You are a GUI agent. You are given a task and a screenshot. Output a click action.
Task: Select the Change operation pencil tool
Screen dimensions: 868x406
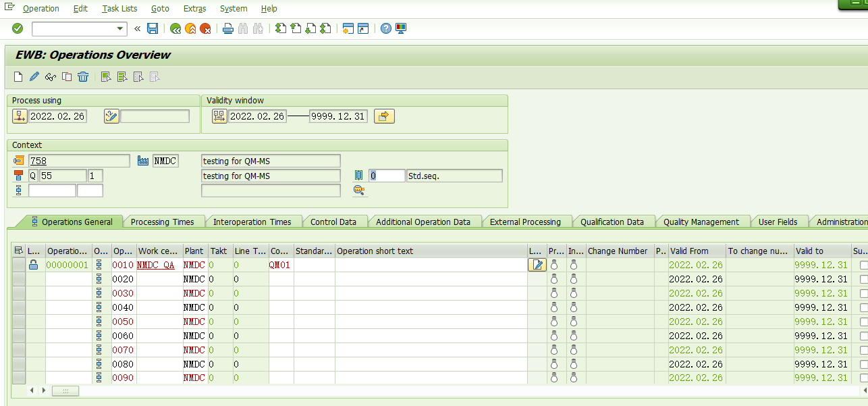(34, 76)
